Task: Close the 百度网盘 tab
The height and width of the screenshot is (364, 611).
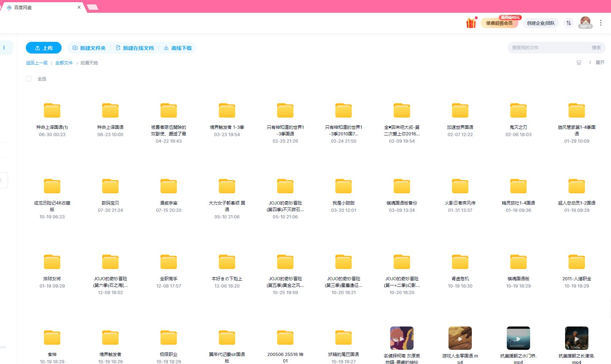Action: coord(79,7)
